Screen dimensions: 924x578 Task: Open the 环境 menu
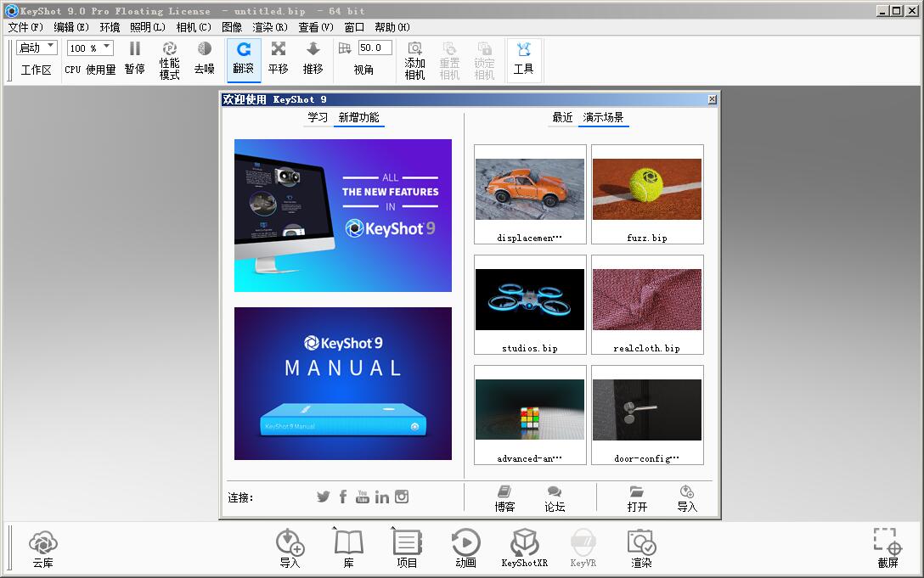point(110,27)
